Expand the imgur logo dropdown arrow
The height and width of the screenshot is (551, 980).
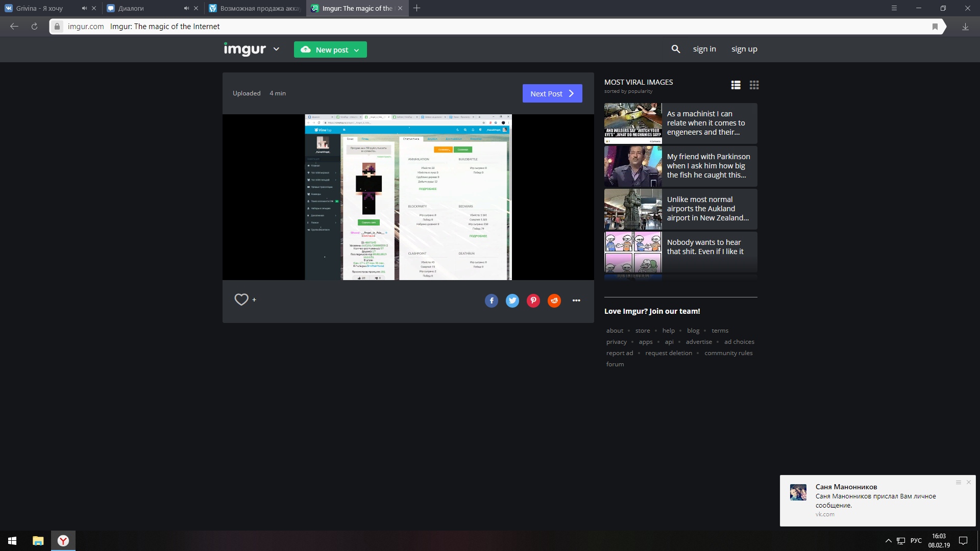276,49
